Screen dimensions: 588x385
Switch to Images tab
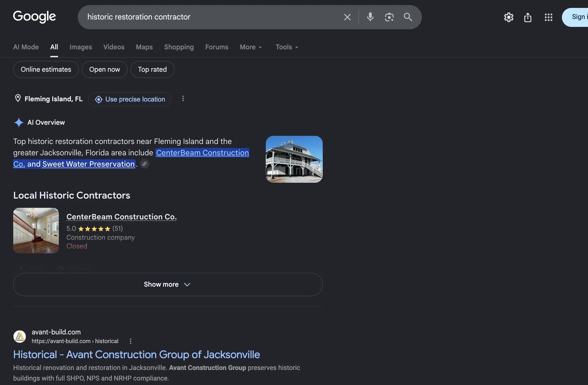(x=81, y=47)
